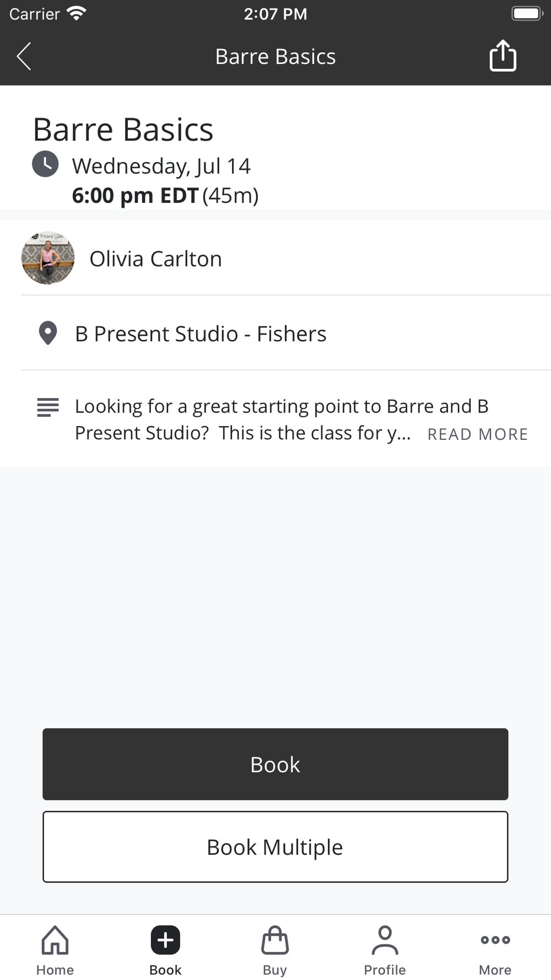
Task: Switch to the Home tab
Action: click(55, 950)
